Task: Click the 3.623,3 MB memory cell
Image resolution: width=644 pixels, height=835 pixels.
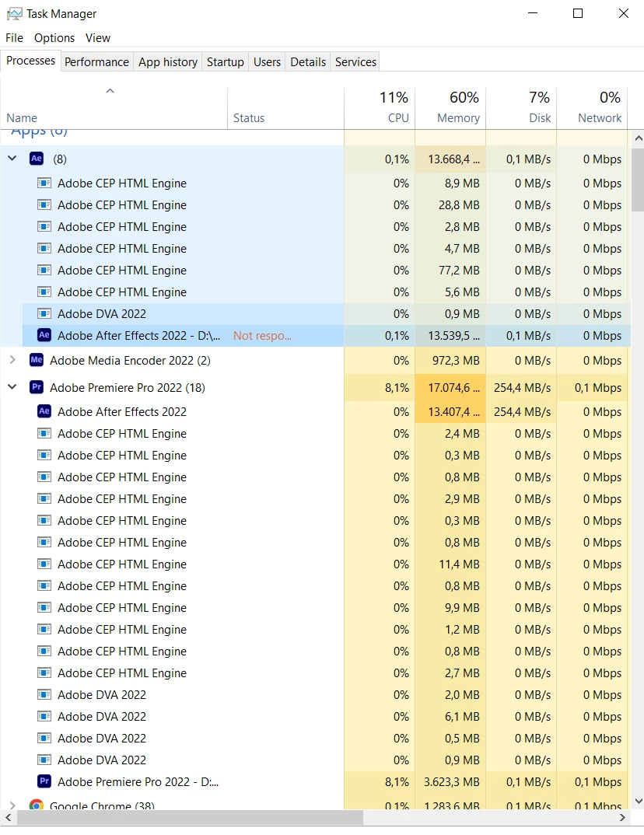Action: 450,782
